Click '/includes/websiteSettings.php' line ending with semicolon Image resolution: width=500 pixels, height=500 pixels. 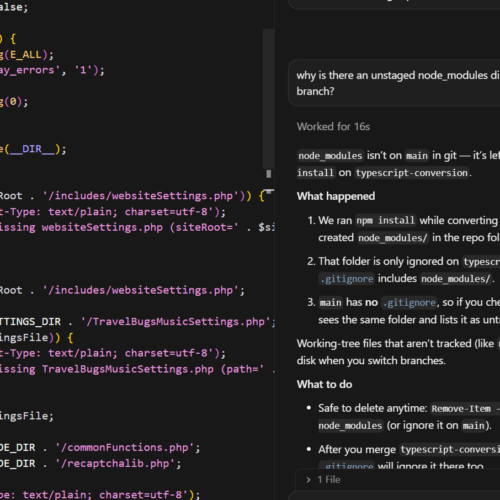tap(122, 290)
